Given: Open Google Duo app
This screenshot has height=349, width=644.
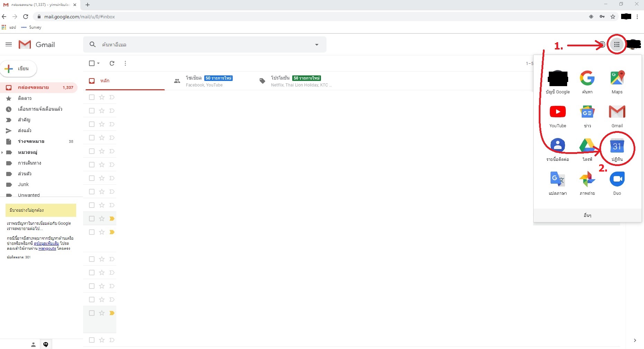Looking at the screenshot, I should [617, 183].
